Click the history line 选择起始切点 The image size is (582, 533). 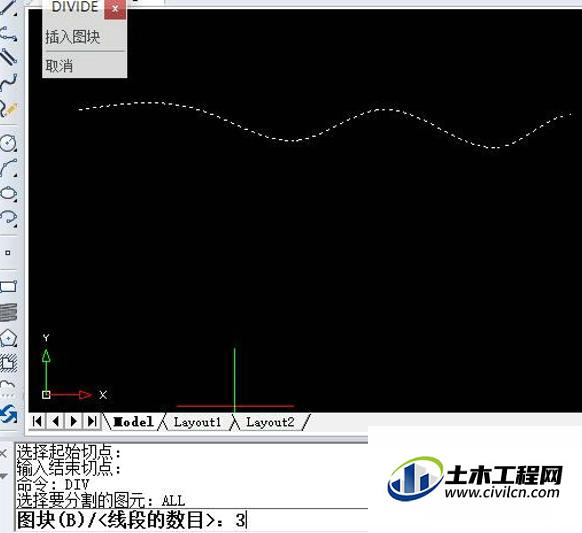[69, 452]
